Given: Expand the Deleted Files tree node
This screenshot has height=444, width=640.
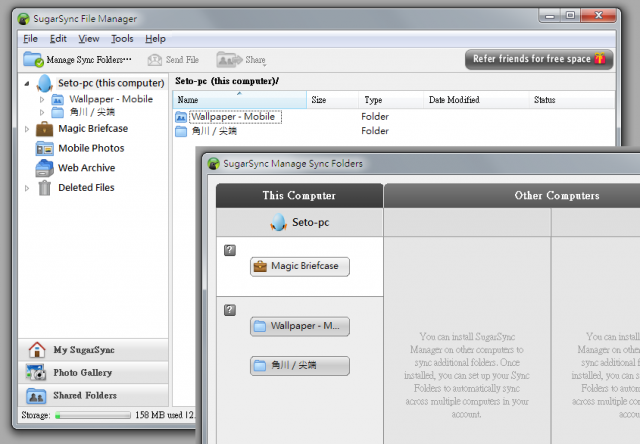Looking at the screenshot, I should [x=27, y=188].
